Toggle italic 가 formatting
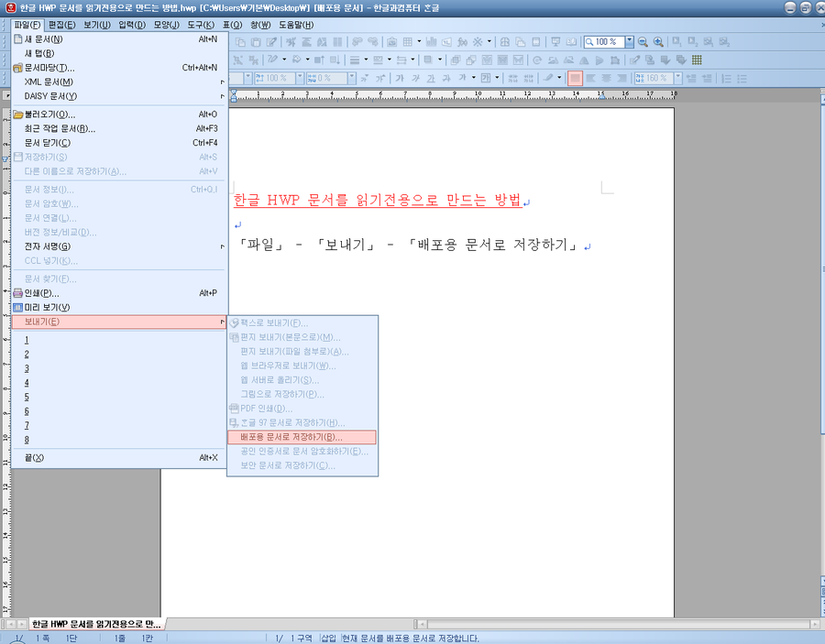This screenshot has width=825, height=644. point(415,79)
